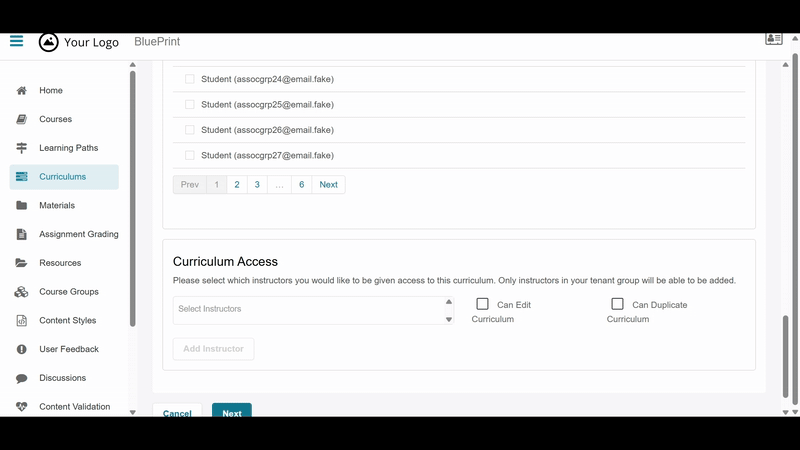
Task: Open Content Styles in the sidebar
Action: [x=67, y=321]
